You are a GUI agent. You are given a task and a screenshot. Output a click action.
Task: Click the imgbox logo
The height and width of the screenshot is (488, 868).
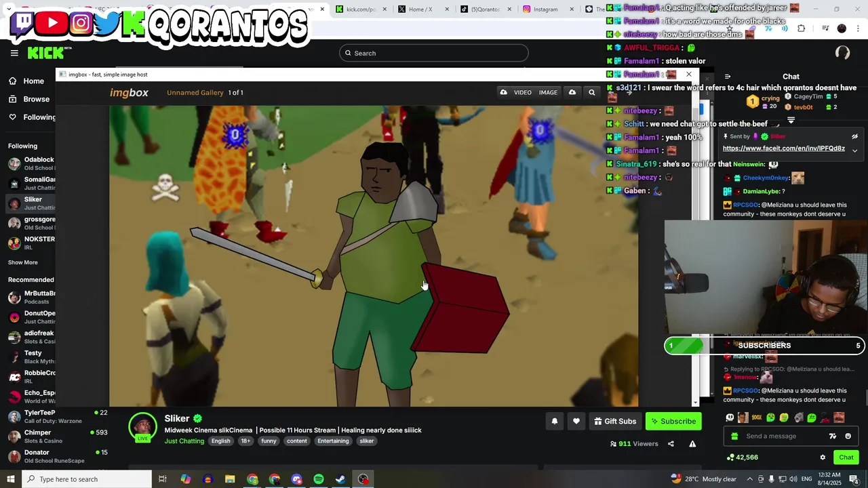pos(129,93)
